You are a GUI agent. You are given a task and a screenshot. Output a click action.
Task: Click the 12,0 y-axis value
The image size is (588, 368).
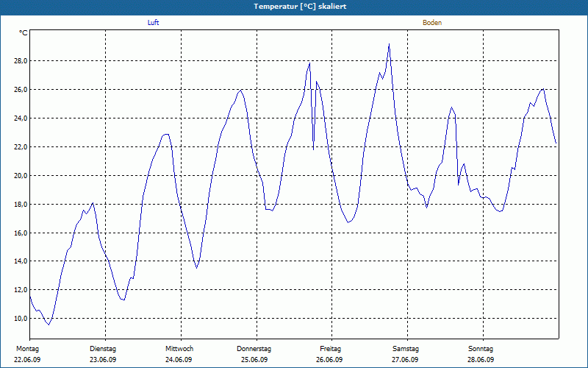21,289
